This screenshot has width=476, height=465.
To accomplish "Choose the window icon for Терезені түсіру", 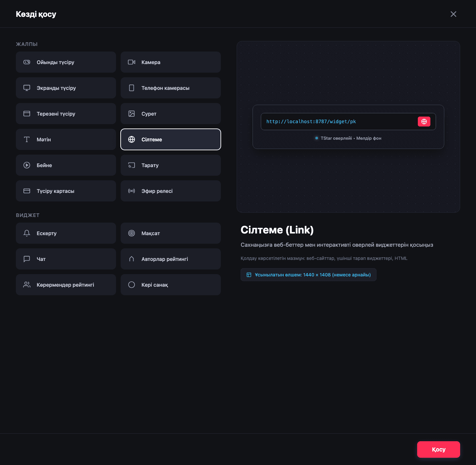I will coord(27,114).
